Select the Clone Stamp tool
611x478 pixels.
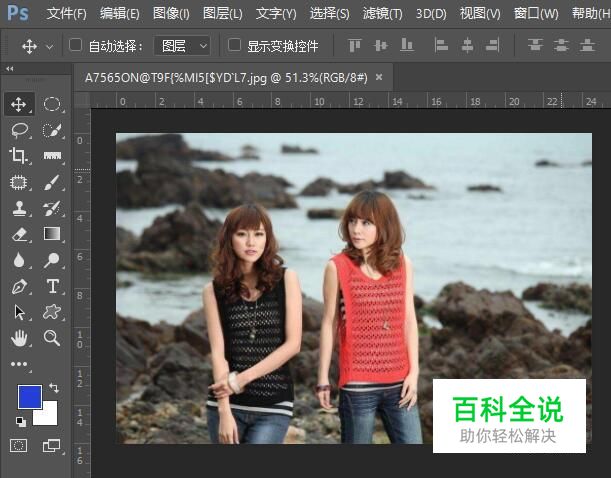pyautogui.click(x=19, y=208)
